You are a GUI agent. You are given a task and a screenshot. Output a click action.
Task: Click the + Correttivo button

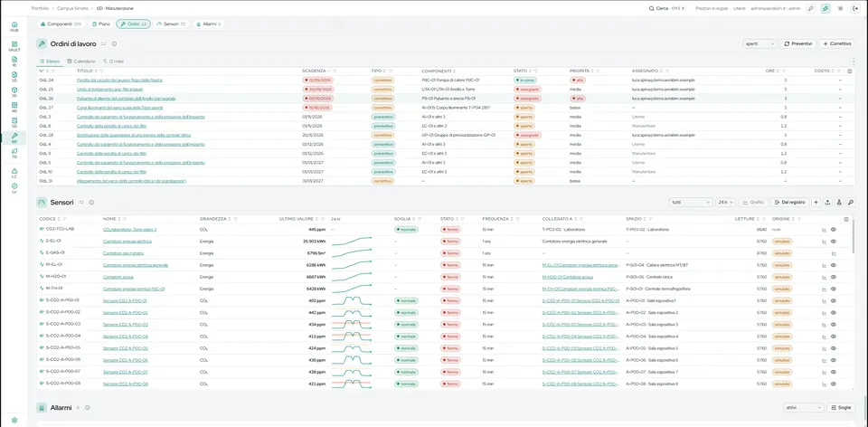837,43
